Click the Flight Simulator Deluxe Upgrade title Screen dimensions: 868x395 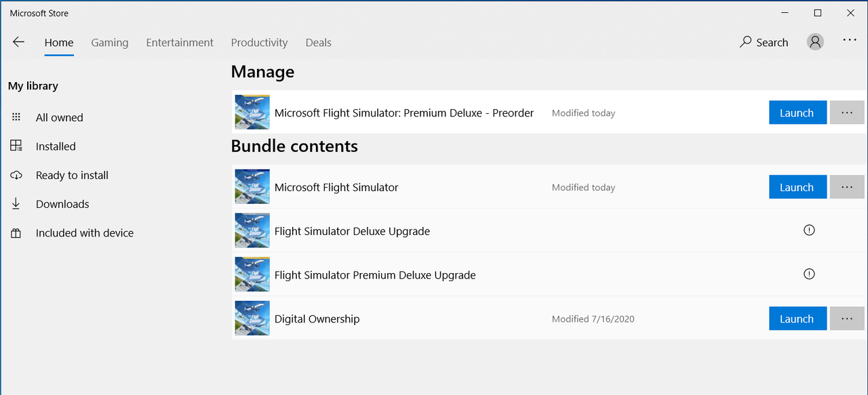tap(352, 231)
